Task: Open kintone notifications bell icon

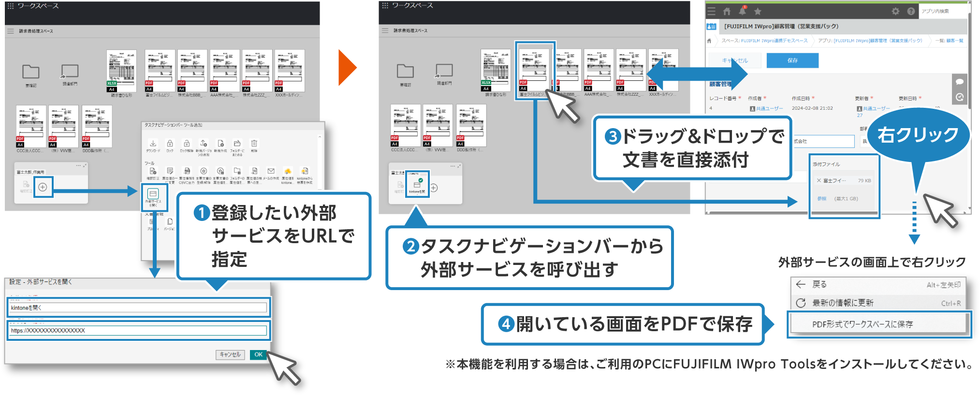Action: (x=742, y=11)
